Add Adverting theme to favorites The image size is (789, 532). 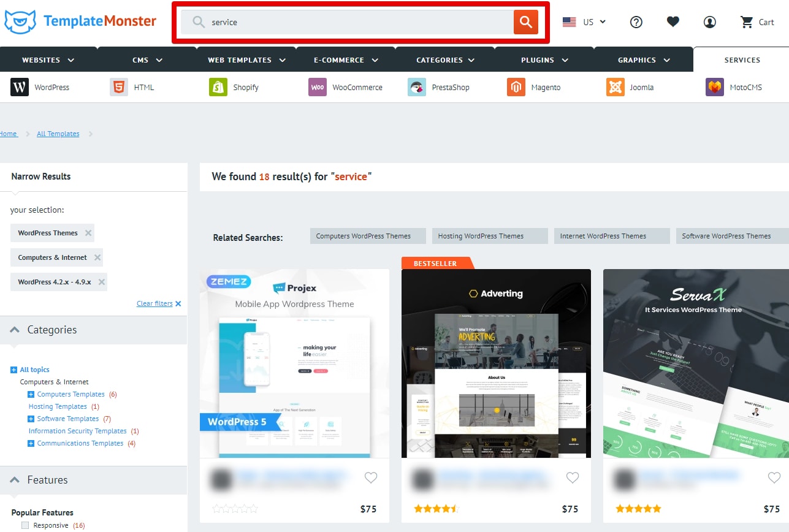pyautogui.click(x=573, y=477)
